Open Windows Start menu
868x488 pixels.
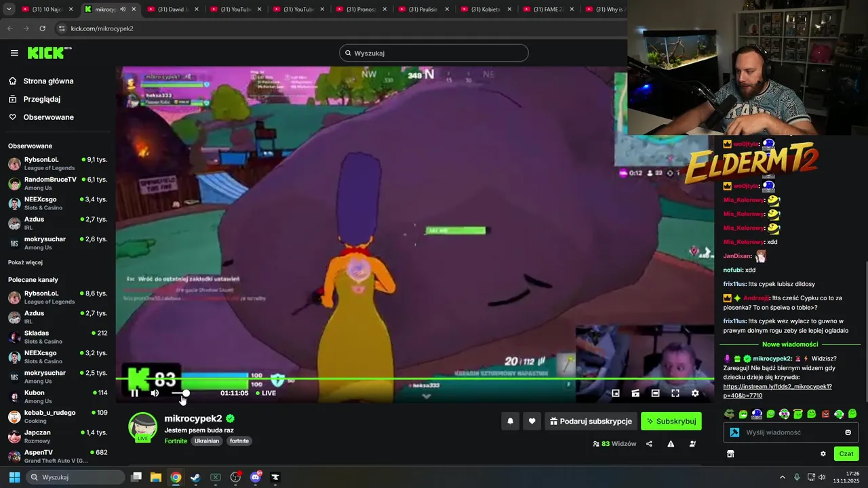[x=14, y=477]
